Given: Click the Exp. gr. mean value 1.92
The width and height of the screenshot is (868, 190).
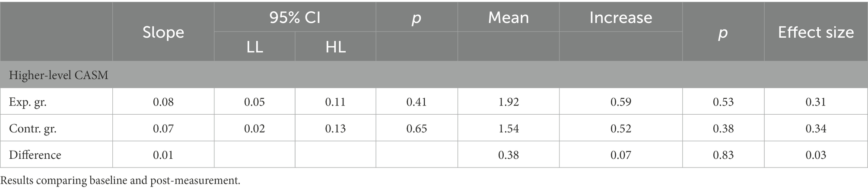Looking at the screenshot, I should pyautogui.click(x=509, y=102).
